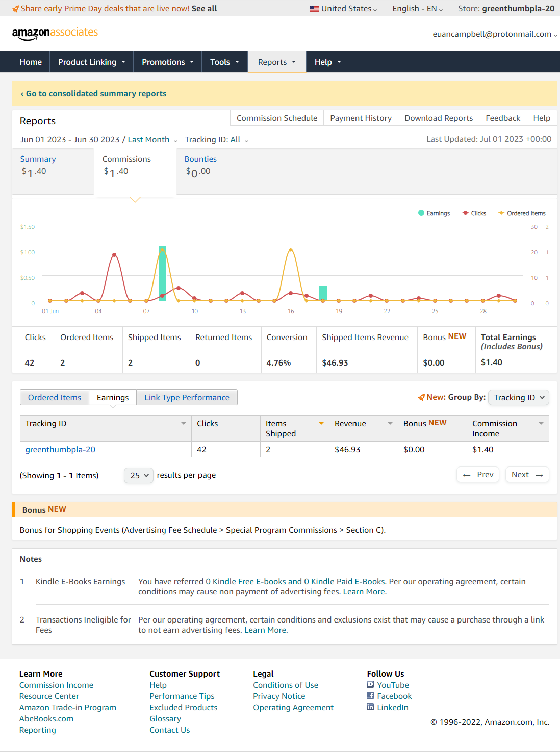Image resolution: width=560 pixels, height=752 pixels.
Task: Open the AbeBooks.com link
Action: 46,718
